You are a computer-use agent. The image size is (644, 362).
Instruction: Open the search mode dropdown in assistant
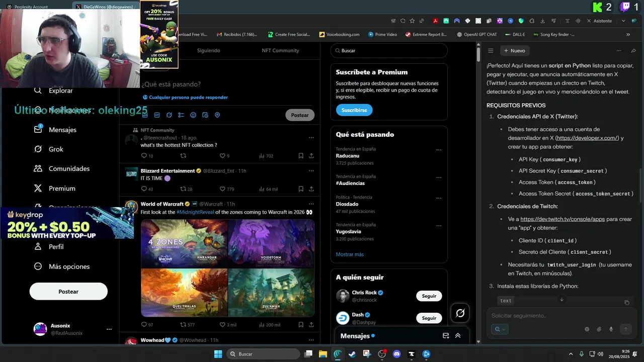point(500,329)
